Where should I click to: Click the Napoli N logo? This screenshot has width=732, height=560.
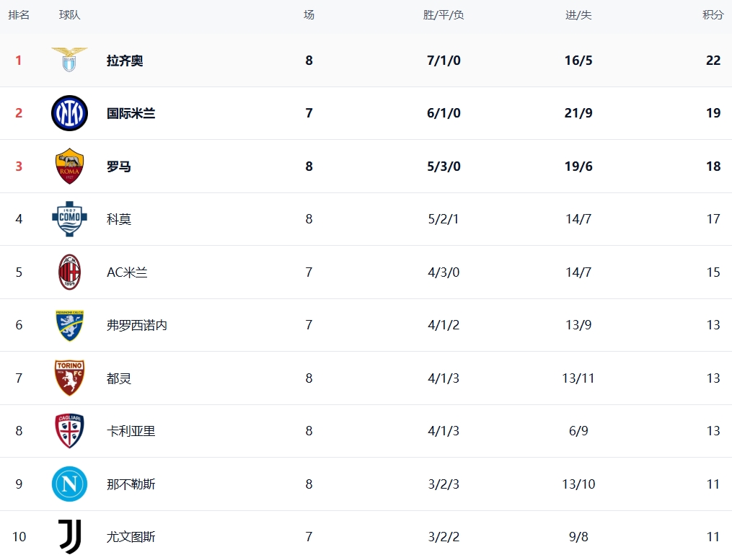(x=69, y=484)
